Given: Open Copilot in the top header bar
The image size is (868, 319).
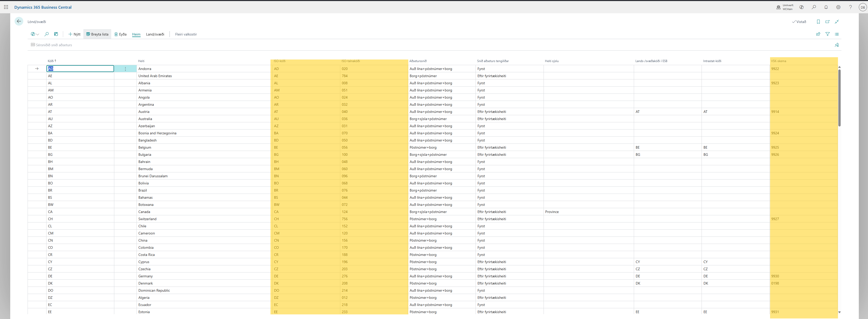Looking at the screenshot, I should coord(802,7).
